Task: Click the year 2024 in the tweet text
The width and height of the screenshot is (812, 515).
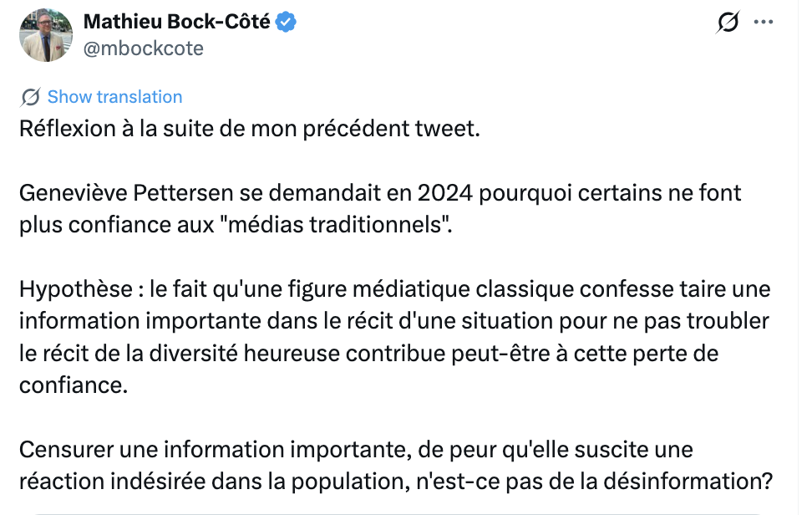Action: tap(444, 193)
